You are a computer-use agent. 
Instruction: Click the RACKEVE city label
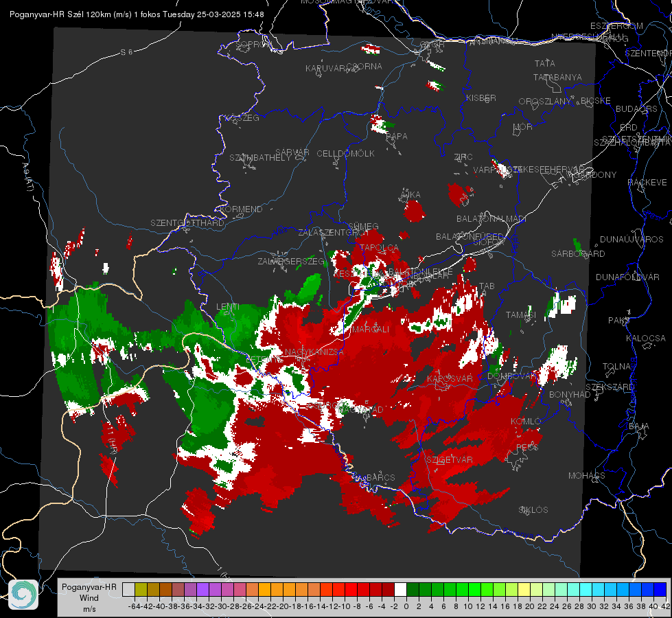(x=647, y=183)
